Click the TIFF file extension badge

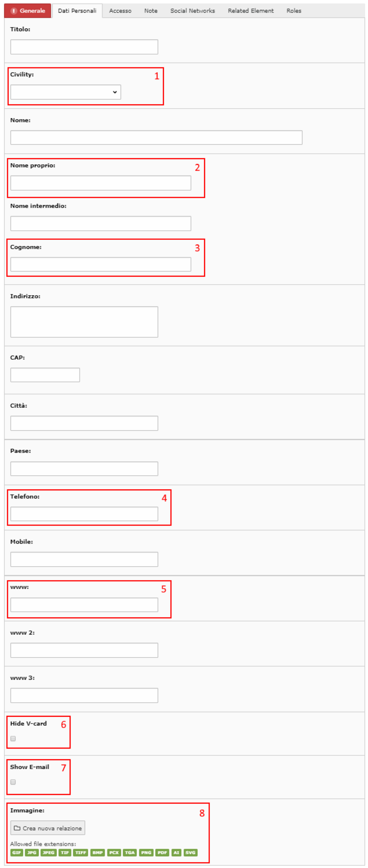[80, 853]
